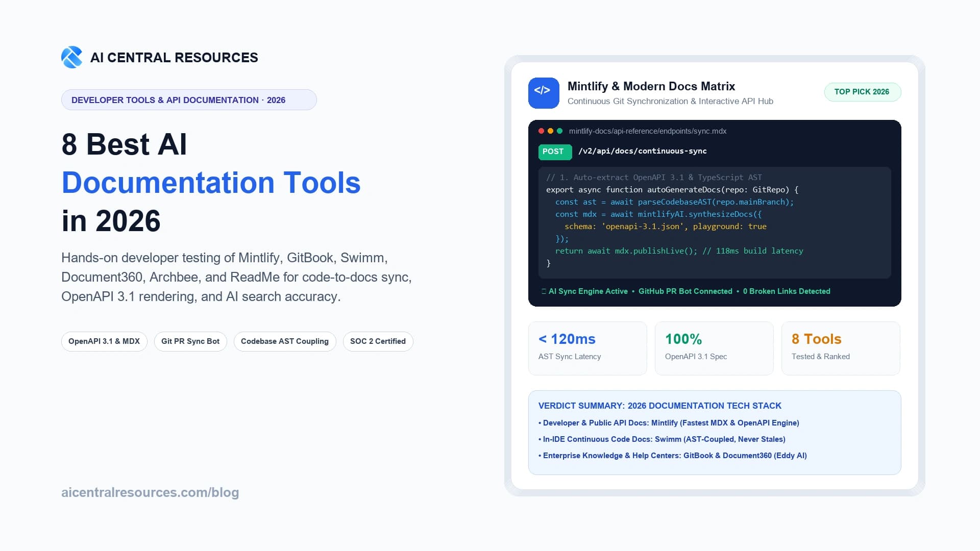Click the Developer & Public API Docs bullet
Image resolution: width=980 pixels, height=551 pixels.
(669, 423)
